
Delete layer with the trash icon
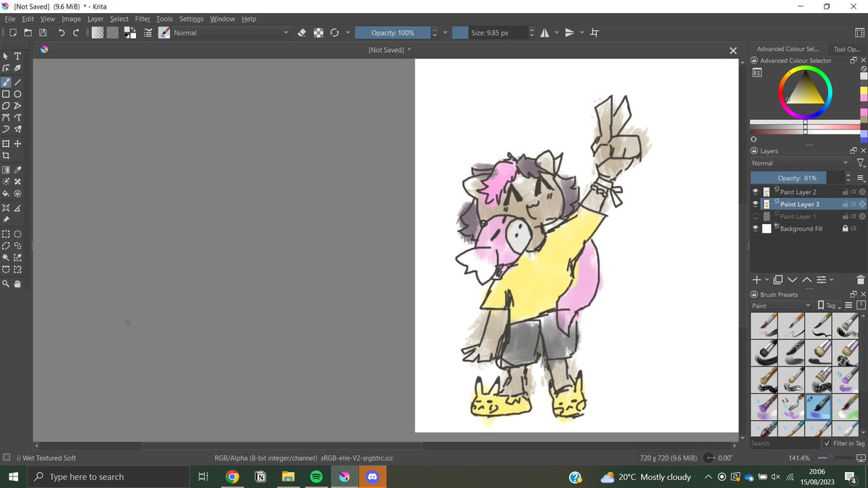point(860,280)
